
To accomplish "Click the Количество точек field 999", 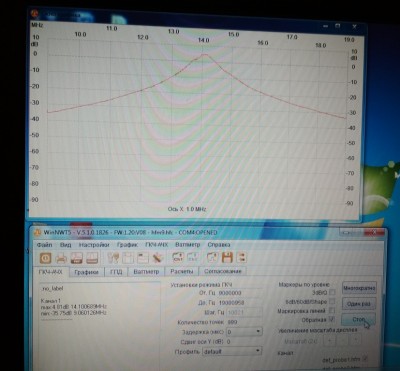I will tap(244, 322).
